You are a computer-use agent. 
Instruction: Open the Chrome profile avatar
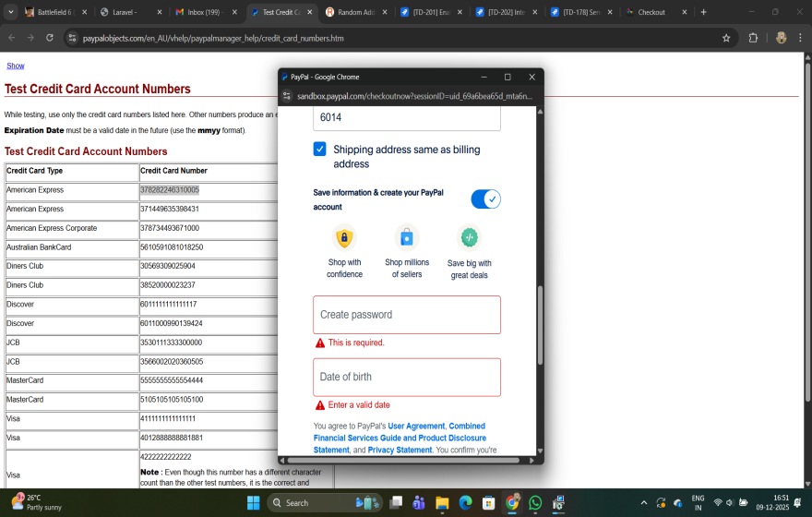coord(781,38)
